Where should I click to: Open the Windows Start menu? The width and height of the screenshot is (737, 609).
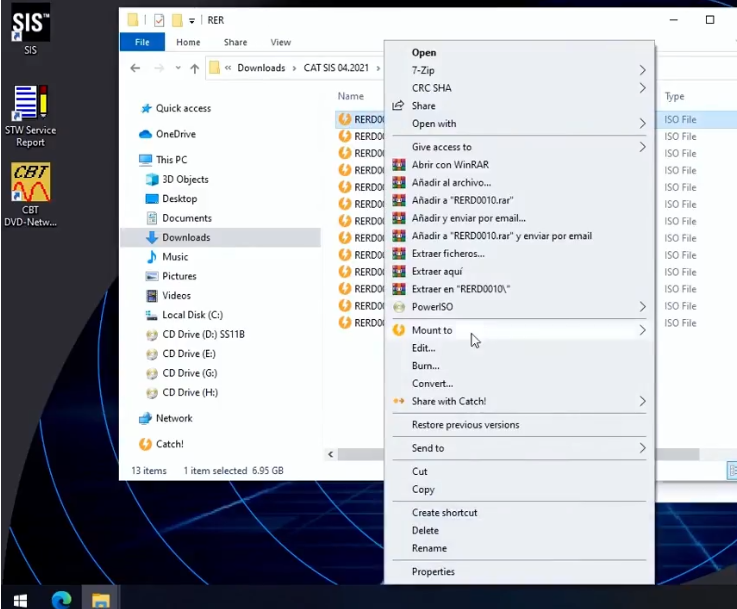pos(20,600)
